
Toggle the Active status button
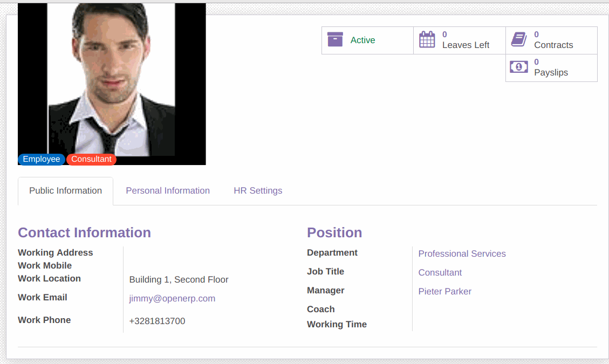tap(362, 40)
